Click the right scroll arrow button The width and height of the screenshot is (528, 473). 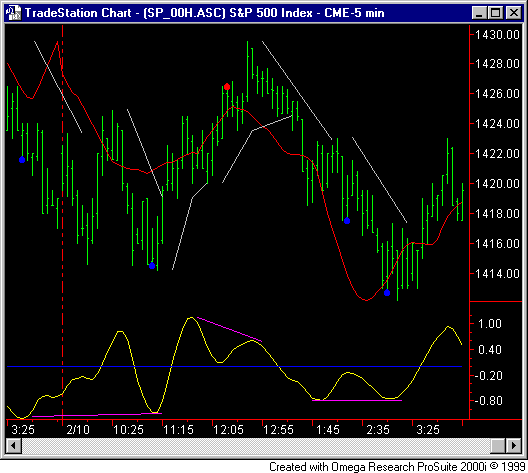[x=513, y=445]
